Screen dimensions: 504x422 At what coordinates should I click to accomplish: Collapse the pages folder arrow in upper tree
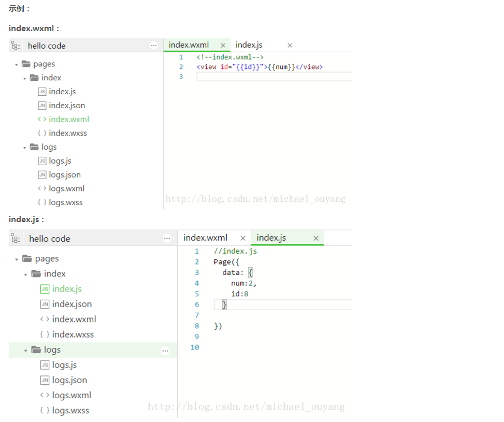pos(17,65)
